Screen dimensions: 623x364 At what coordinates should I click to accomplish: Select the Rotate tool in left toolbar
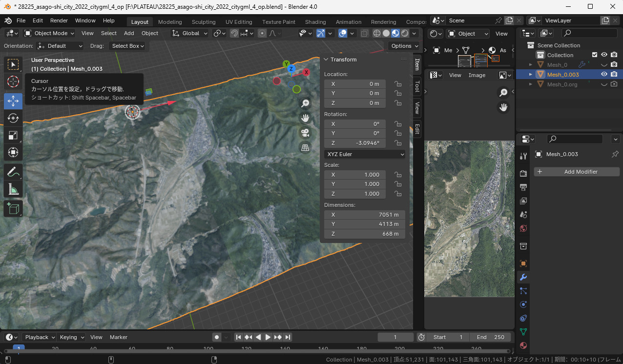(x=13, y=118)
